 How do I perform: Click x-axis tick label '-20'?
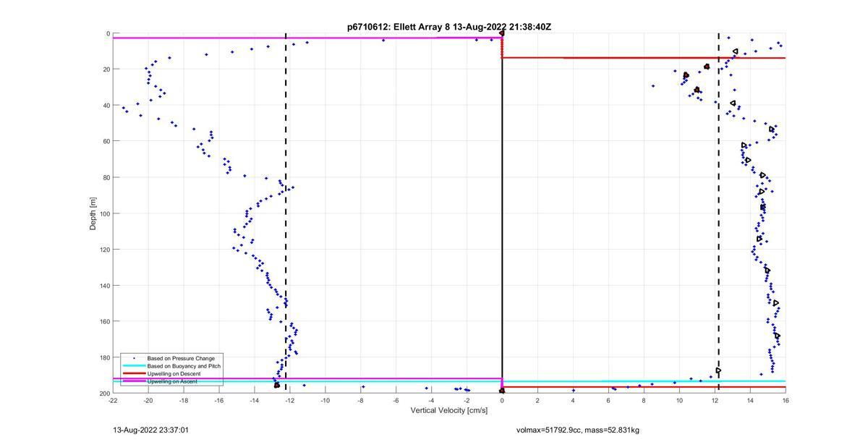point(148,400)
